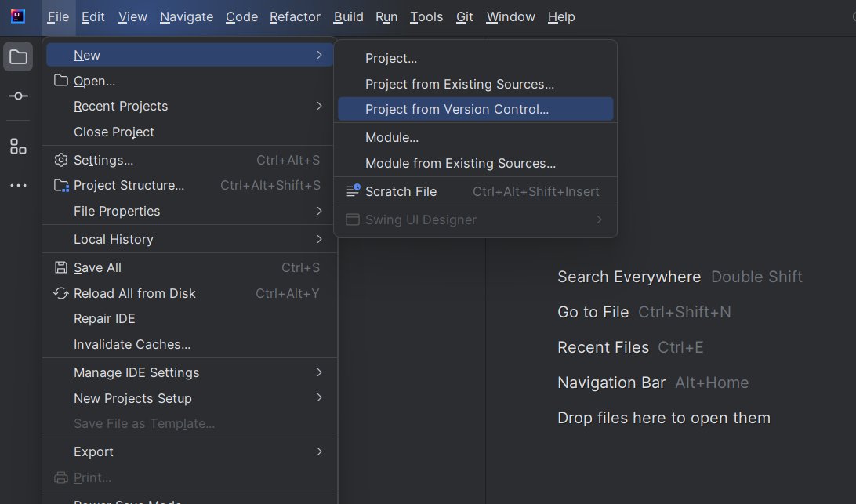Viewport: 856px width, 504px height.
Task: Expand the Manage IDE Settings submenu arrow
Action: pos(320,372)
